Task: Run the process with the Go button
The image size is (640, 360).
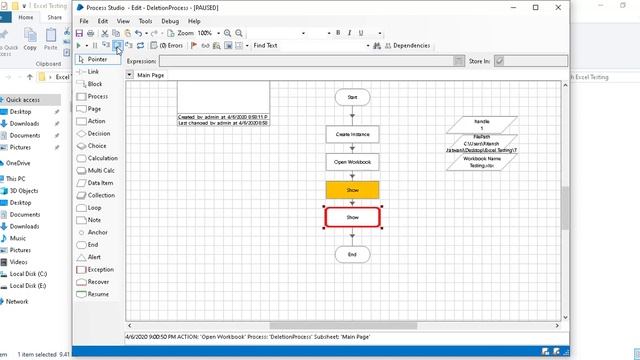Action: (x=79, y=46)
